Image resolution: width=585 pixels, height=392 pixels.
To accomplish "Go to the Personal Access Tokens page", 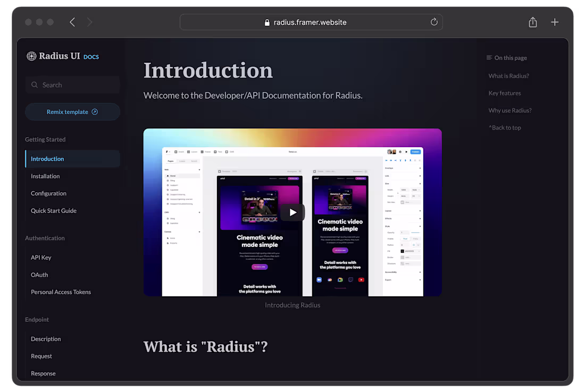I will coord(61,292).
